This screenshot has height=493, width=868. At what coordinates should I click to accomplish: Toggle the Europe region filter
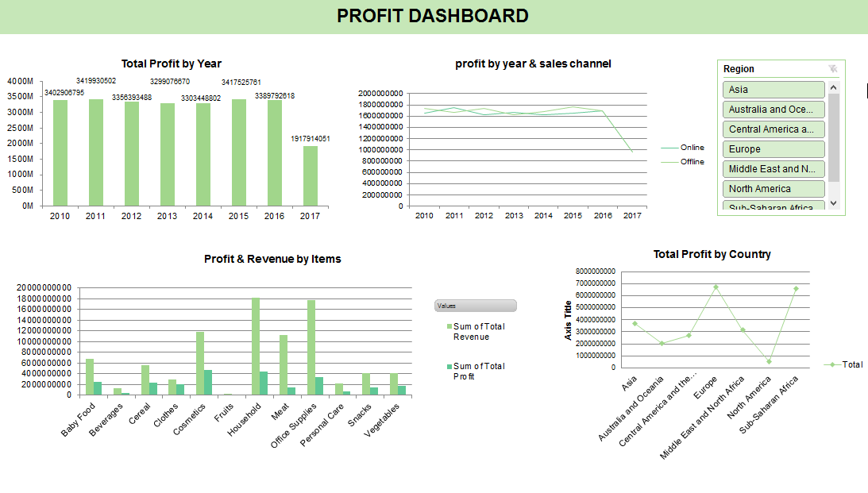coord(773,148)
